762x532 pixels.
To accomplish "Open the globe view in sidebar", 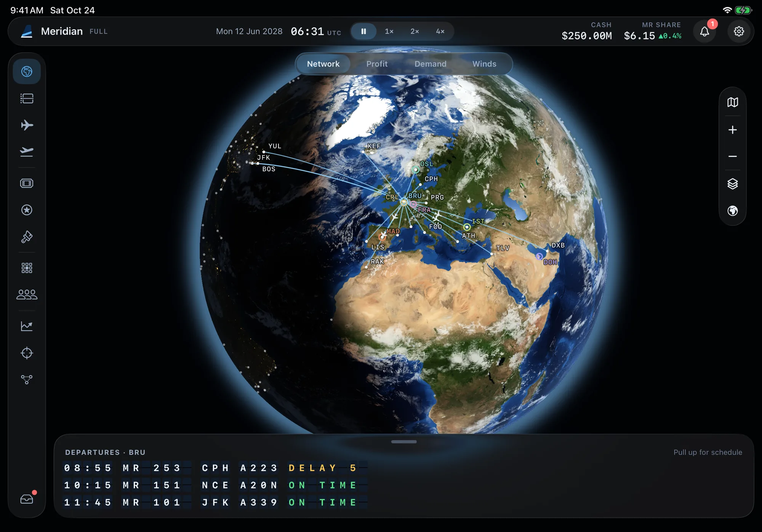I will coord(27,71).
